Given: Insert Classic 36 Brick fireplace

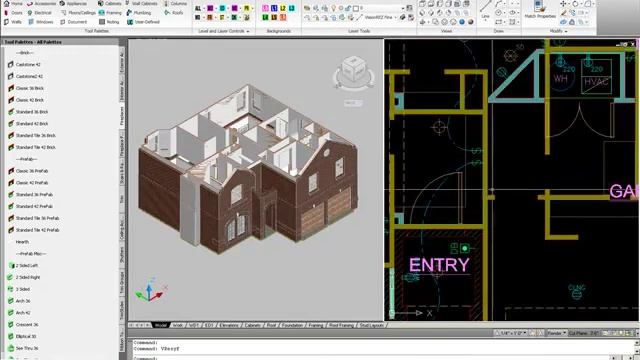Looking at the screenshot, I should (26, 88).
